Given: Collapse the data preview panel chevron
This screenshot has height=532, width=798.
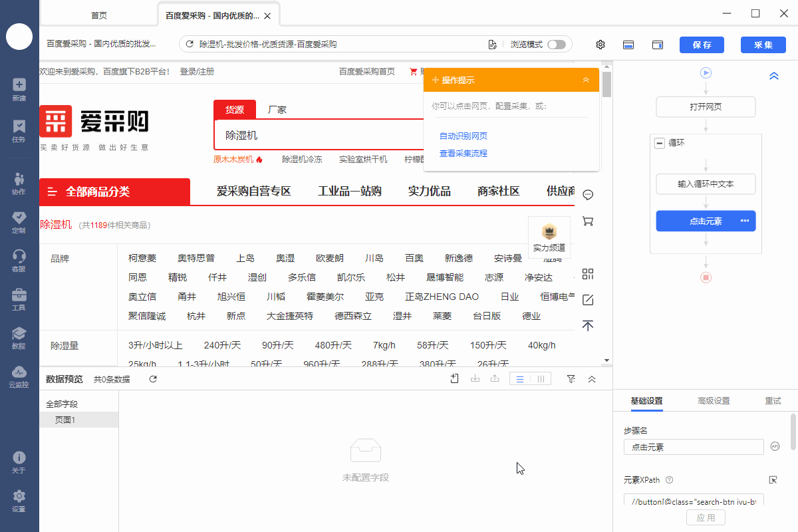Looking at the screenshot, I should (x=592, y=379).
